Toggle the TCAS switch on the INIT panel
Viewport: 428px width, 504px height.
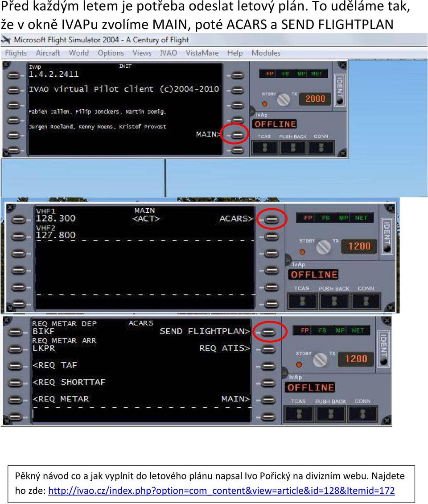point(265,148)
